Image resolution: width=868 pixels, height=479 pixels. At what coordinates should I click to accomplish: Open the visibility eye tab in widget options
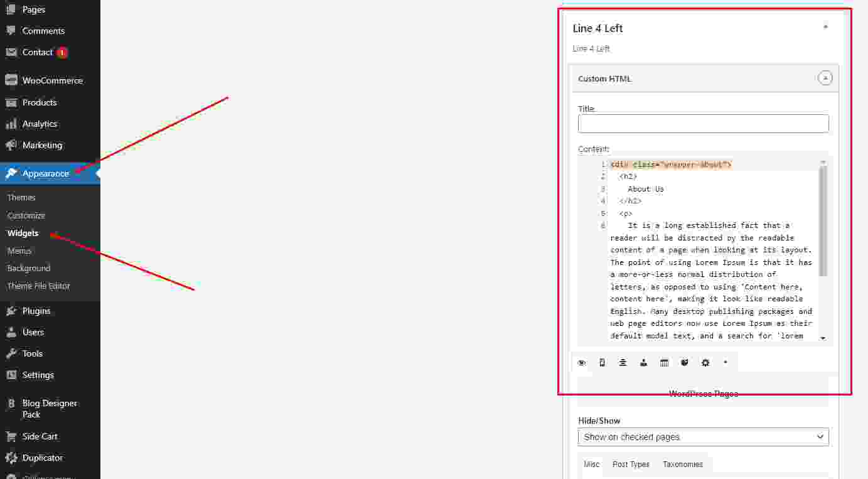(x=582, y=363)
